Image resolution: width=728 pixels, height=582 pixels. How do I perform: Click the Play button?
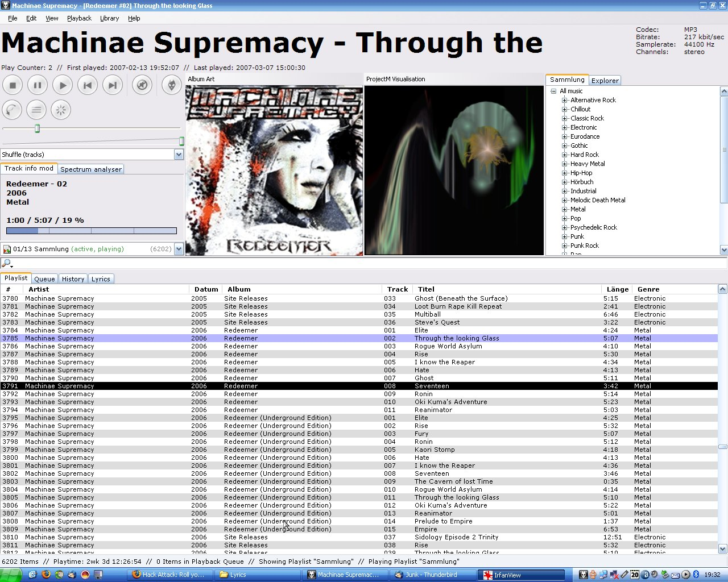click(x=63, y=85)
